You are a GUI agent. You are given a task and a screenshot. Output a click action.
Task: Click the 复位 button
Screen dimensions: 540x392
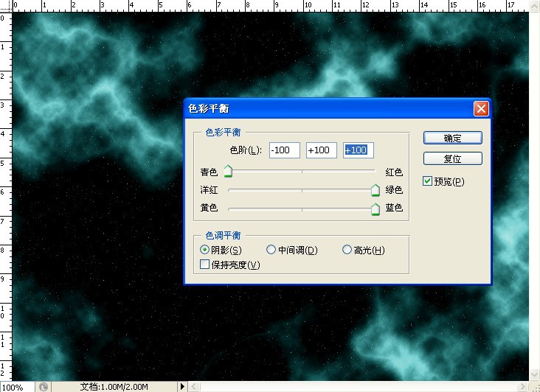coord(452,158)
